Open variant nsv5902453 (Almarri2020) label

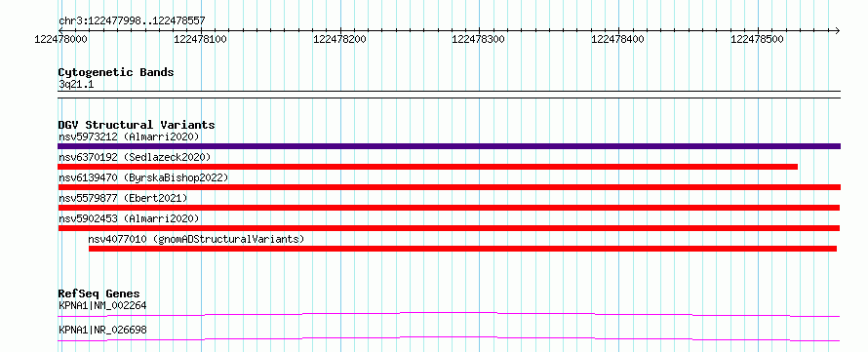pyautogui.click(x=129, y=218)
